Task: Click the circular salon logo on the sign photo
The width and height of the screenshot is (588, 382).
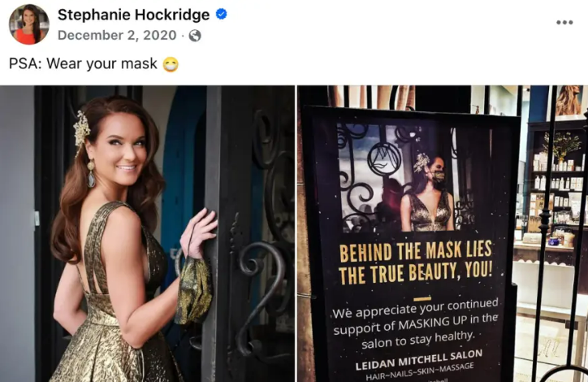Action: pos(383,159)
